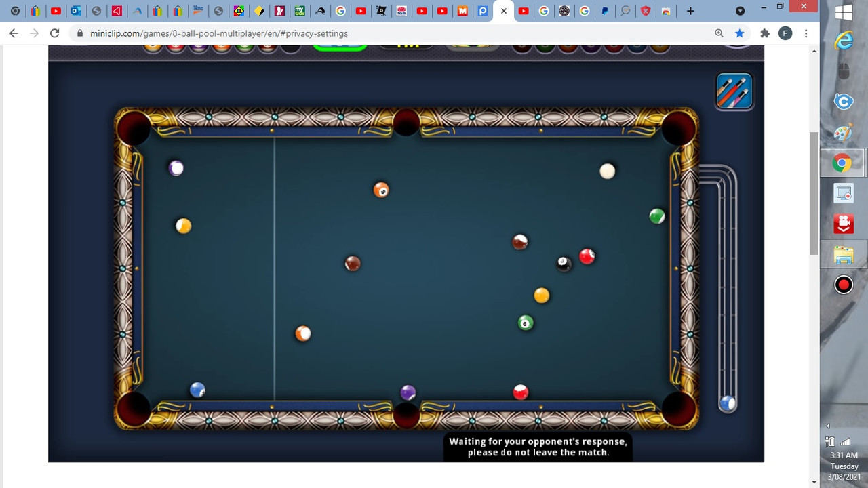Screen dimensions: 868x488
Task: Switch to the Outlook tab
Action: [76, 11]
